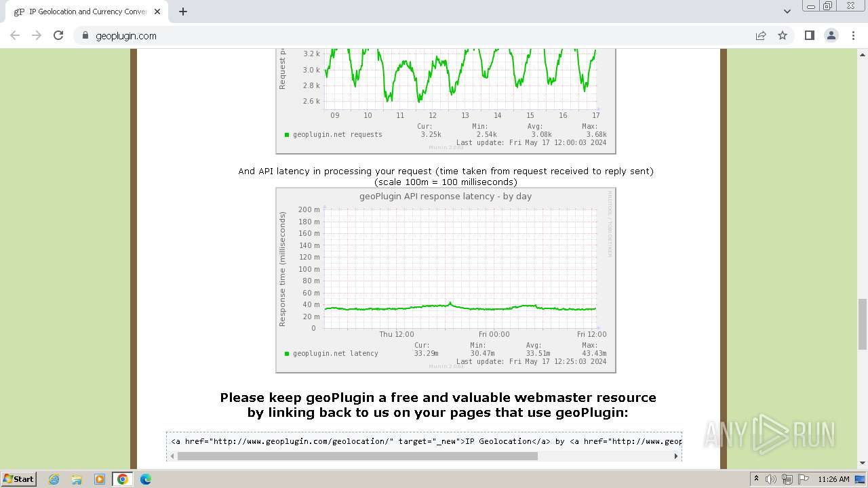Image resolution: width=868 pixels, height=488 pixels.
Task: Click the geoplugin.net latency legend label
Action: [336, 353]
